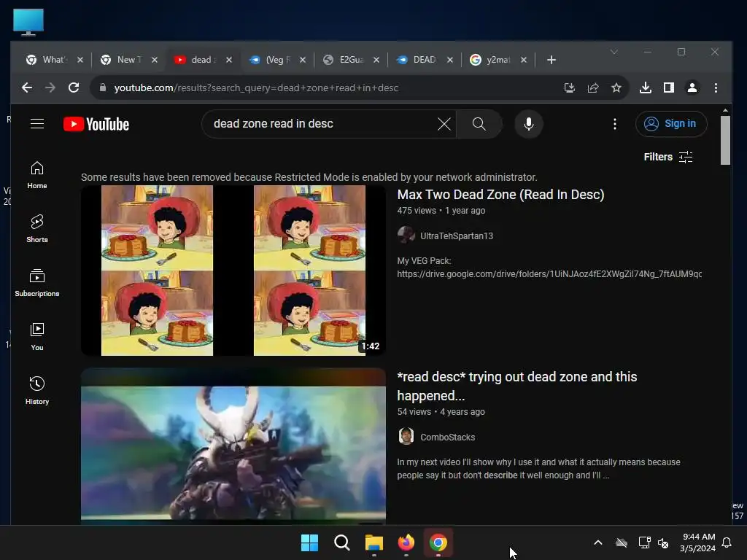The height and width of the screenshot is (560, 747).
Task: Click install app icon in address bar
Action: [x=569, y=87]
